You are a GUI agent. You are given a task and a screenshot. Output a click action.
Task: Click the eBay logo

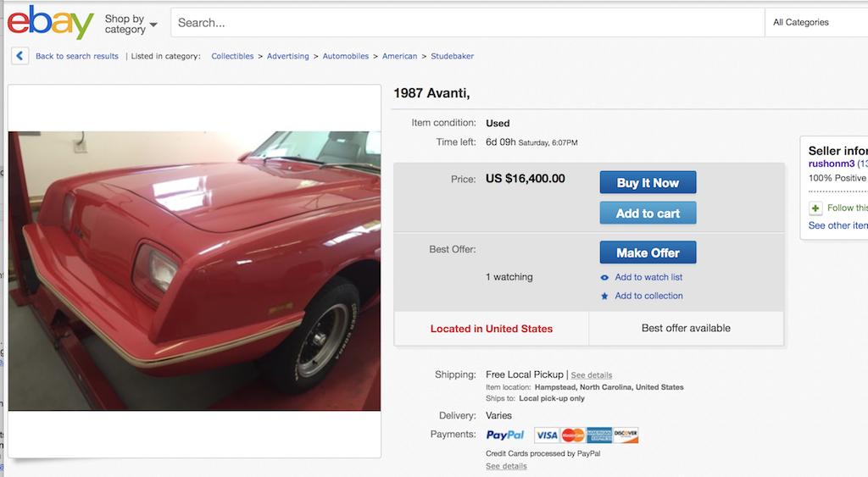tap(50, 23)
